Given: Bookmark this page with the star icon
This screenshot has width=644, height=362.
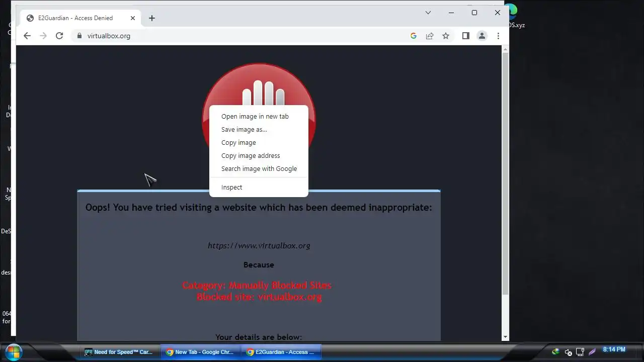Looking at the screenshot, I should [446, 36].
